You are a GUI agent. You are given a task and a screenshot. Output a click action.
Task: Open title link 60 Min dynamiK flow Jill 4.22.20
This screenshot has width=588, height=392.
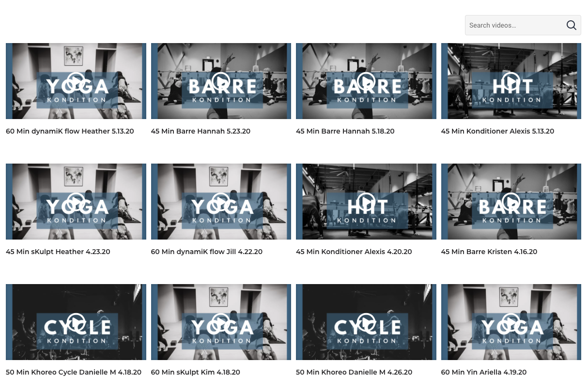click(207, 252)
